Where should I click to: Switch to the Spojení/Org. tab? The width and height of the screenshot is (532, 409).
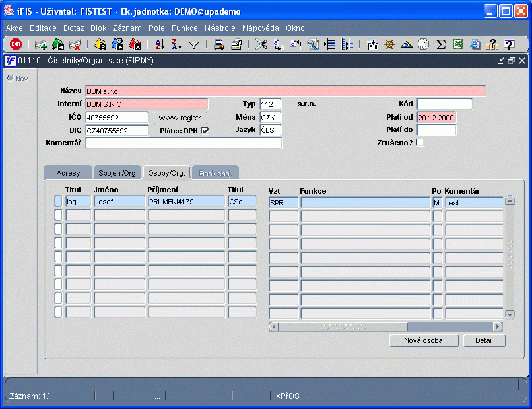117,173
